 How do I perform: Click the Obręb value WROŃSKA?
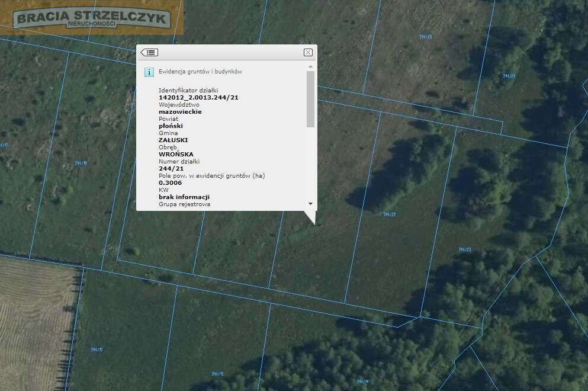(x=176, y=154)
